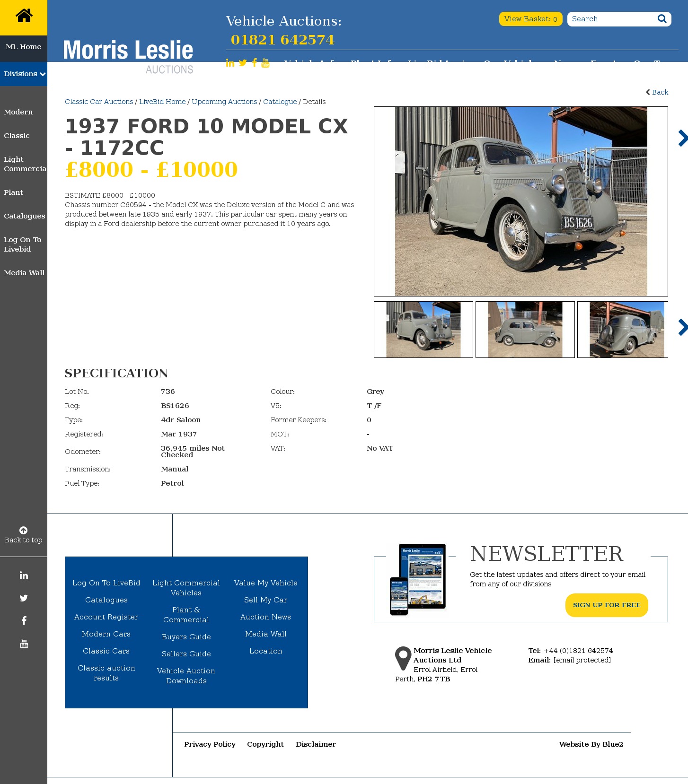Open Catalogue breadcrumb
Screen dimensions: 688x784
280,102
